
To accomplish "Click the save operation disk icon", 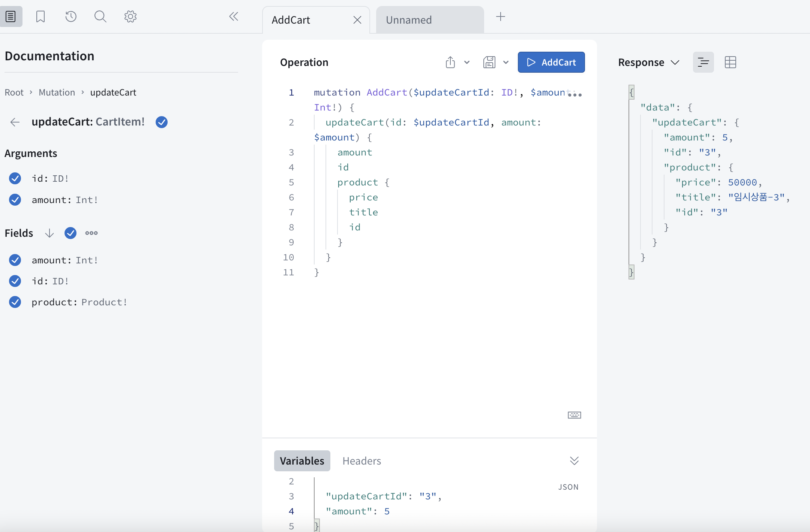I will click(489, 62).
